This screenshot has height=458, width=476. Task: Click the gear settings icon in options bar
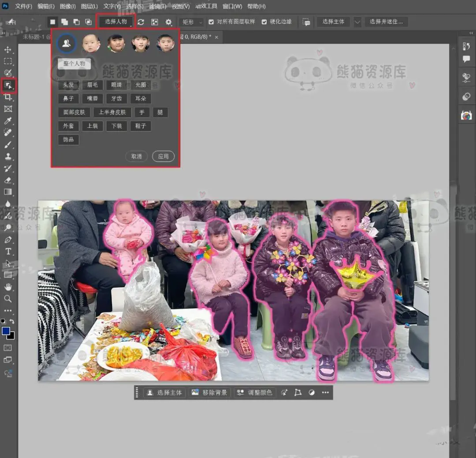point(168,22)
